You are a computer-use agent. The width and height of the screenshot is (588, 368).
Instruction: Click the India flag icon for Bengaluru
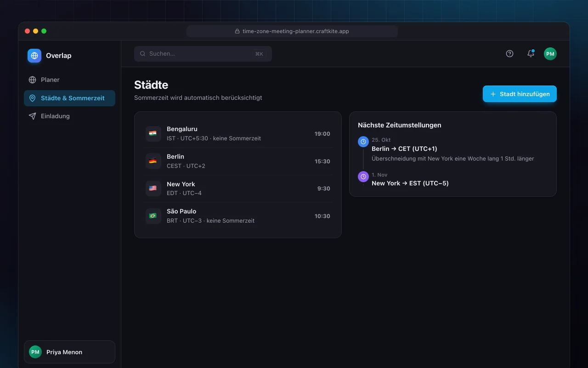153,134
